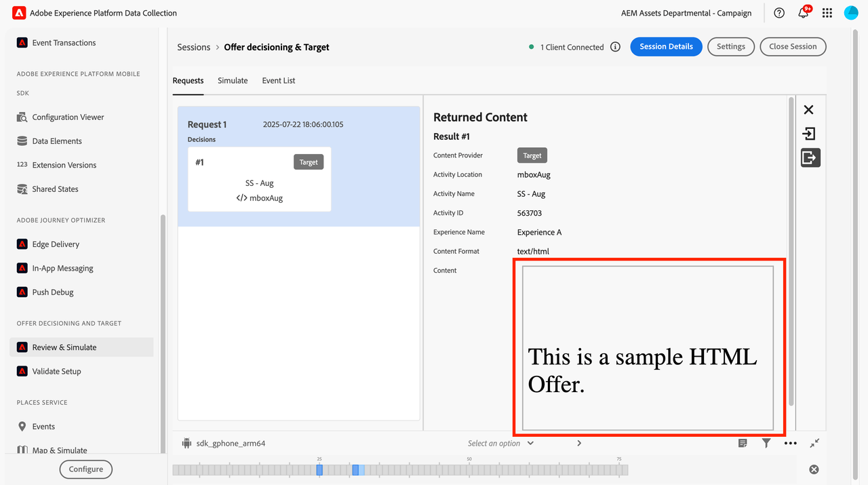Collapse the timeline using the shrink arrows icon

pyautogui.click(x=814, y=443)
